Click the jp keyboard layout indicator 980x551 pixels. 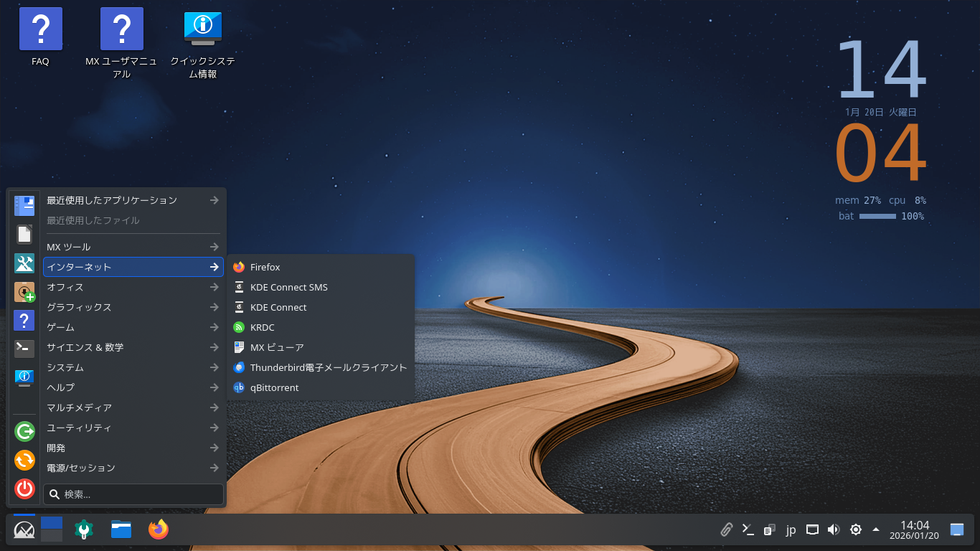[791, 530]
